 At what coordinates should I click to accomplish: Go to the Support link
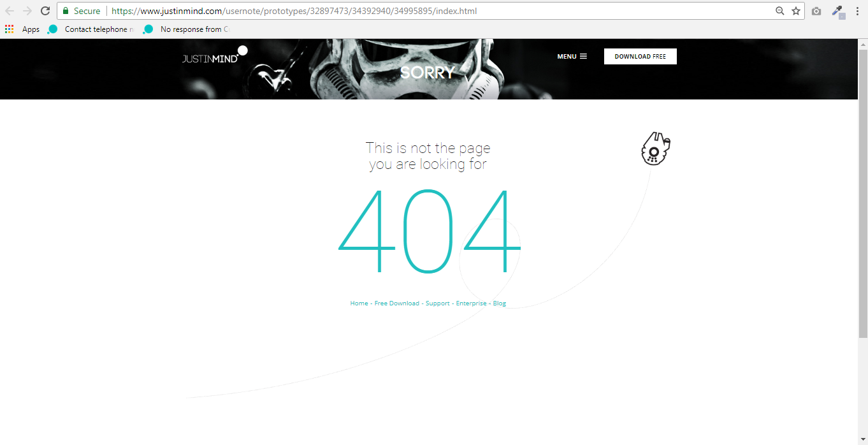pyautogui.click(x=437, y=303)
